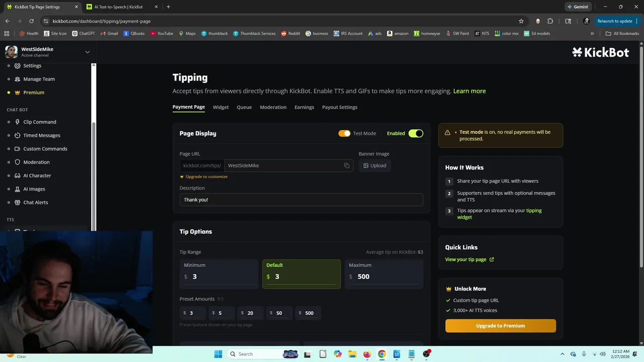Open the View your tip page link

469,259
